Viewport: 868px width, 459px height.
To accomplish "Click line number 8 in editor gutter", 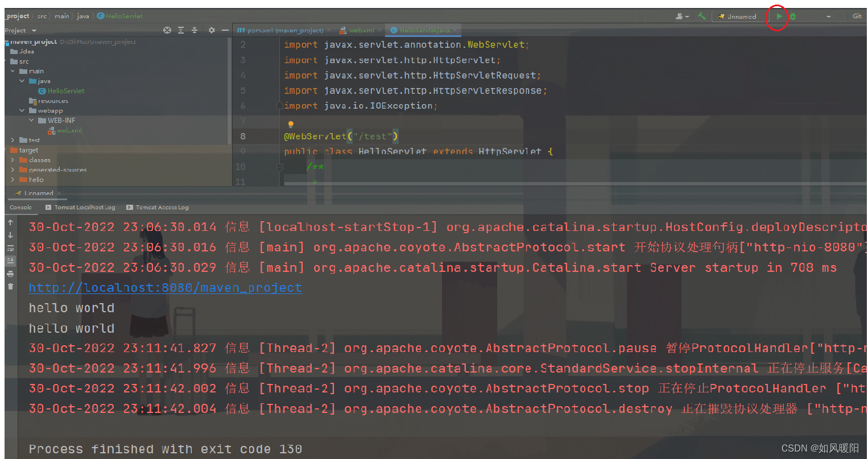I will pyautogui.click(x=243, y=137).
